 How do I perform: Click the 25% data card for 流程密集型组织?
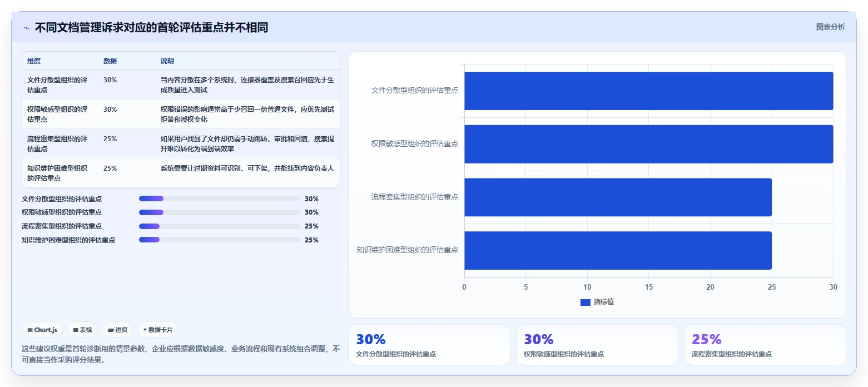point(765,345)
